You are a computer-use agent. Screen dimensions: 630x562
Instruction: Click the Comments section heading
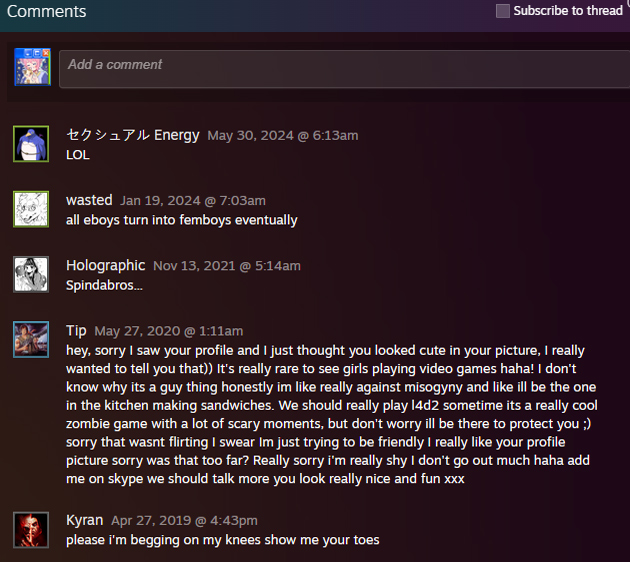coord(47,11)
